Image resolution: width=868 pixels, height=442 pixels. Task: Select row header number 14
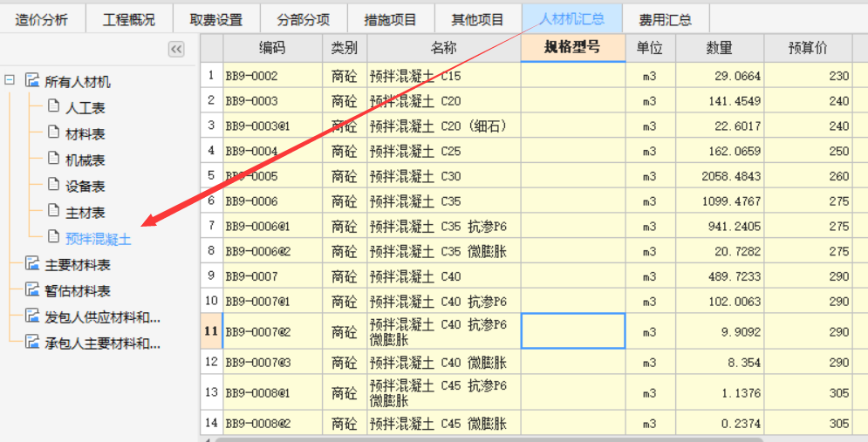coord(211,423)
